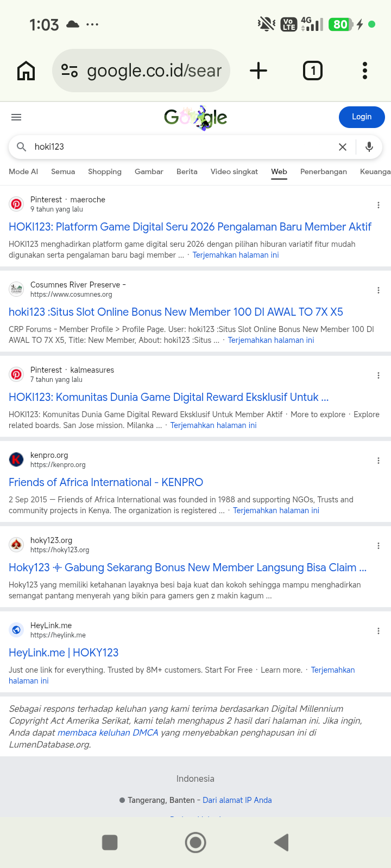
Task: Open the Friends of Africa International - KENPRO link
Action: coord(106,482)
